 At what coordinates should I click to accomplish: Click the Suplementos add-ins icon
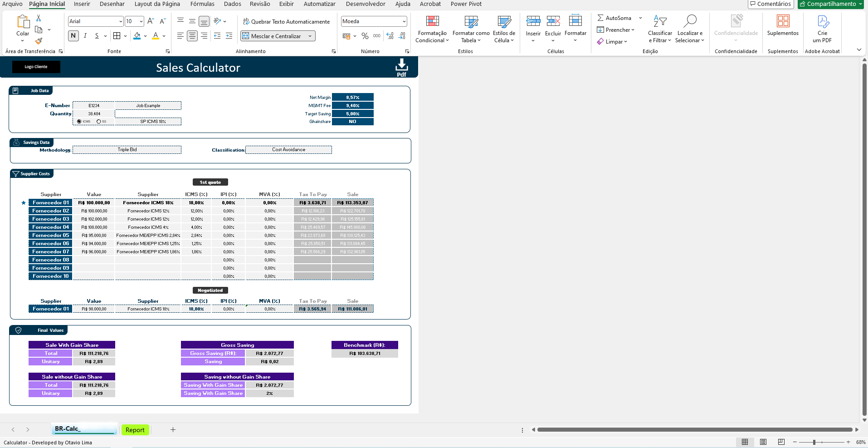783,21
